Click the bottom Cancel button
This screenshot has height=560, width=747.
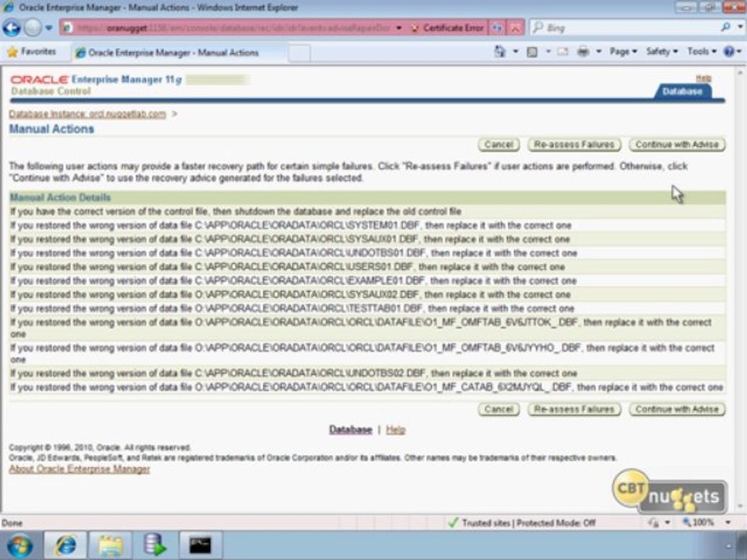(499, 409)
